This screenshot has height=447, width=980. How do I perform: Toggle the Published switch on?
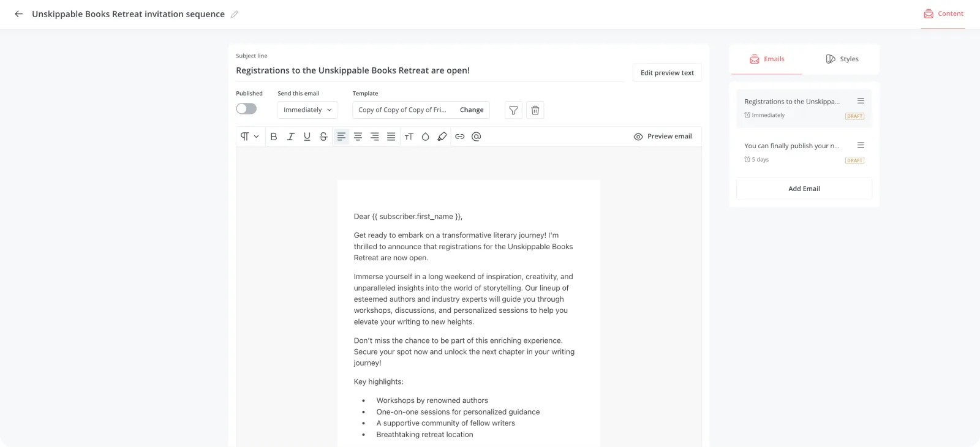(x=246, y=109)
